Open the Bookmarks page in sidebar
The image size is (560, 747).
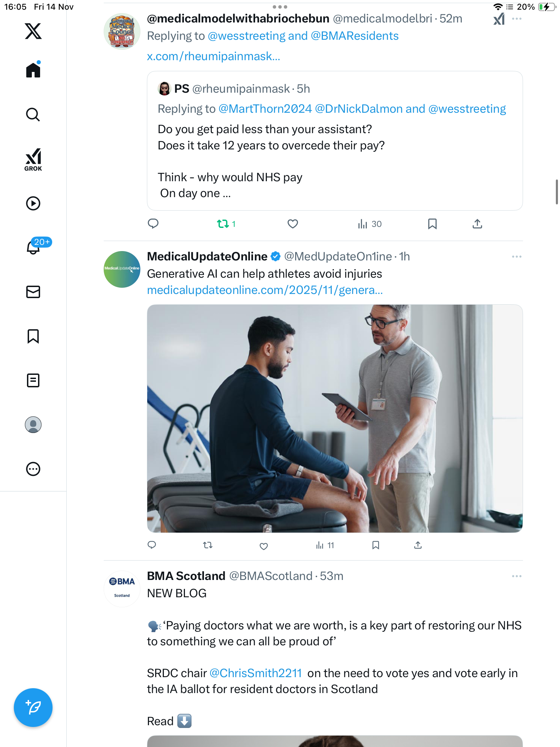coord(33,336)
